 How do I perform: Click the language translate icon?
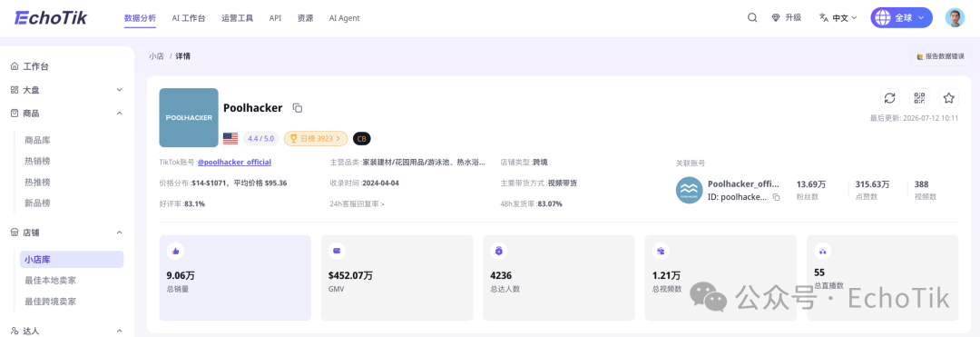(x=824, y=17)
